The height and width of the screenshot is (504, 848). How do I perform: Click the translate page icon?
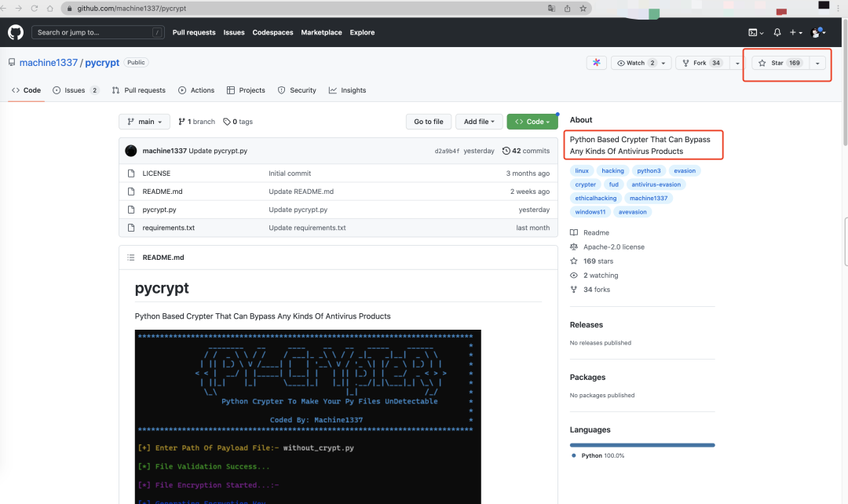551,8
